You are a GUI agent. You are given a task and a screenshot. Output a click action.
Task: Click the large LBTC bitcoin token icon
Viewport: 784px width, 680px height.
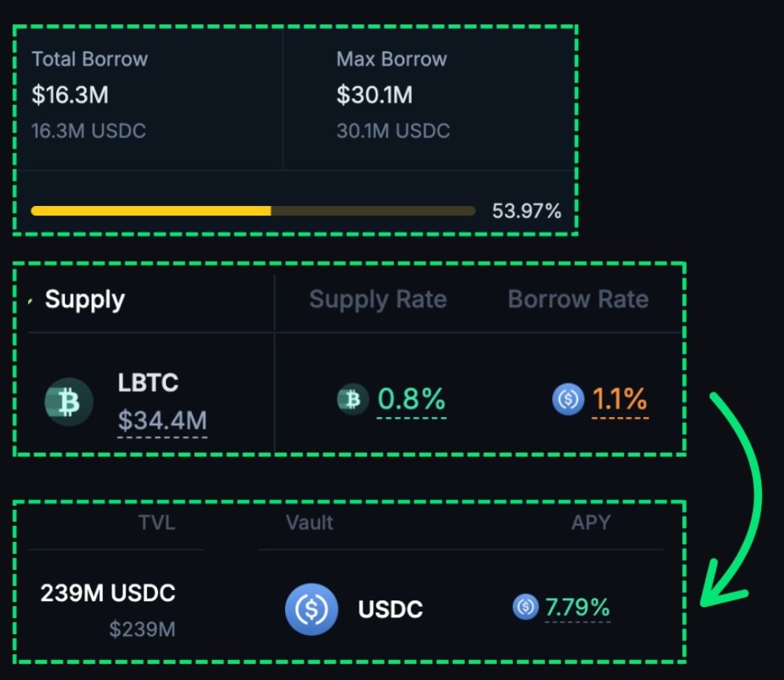[x=69, y=402]
